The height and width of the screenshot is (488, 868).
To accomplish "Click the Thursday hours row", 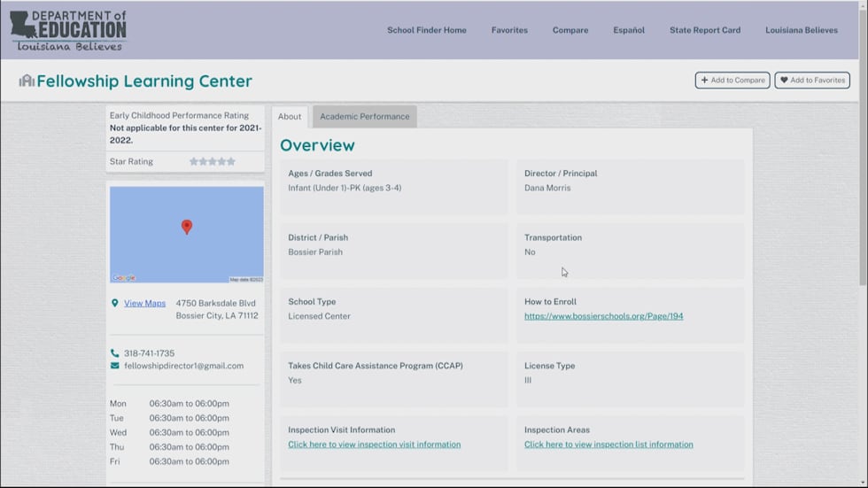I will click(x=169, y=446).
